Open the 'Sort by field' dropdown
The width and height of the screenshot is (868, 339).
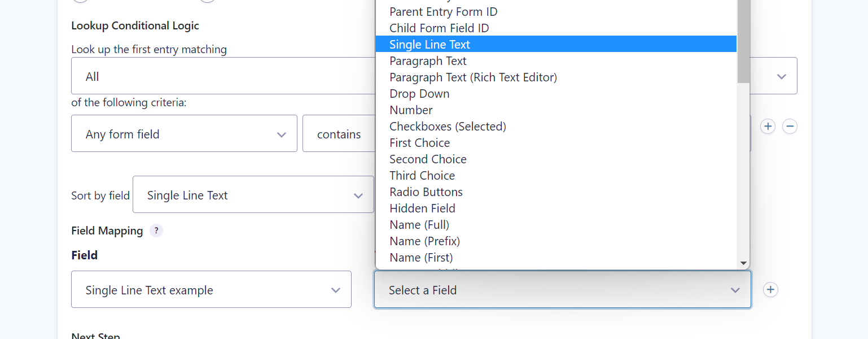point(253,195)
